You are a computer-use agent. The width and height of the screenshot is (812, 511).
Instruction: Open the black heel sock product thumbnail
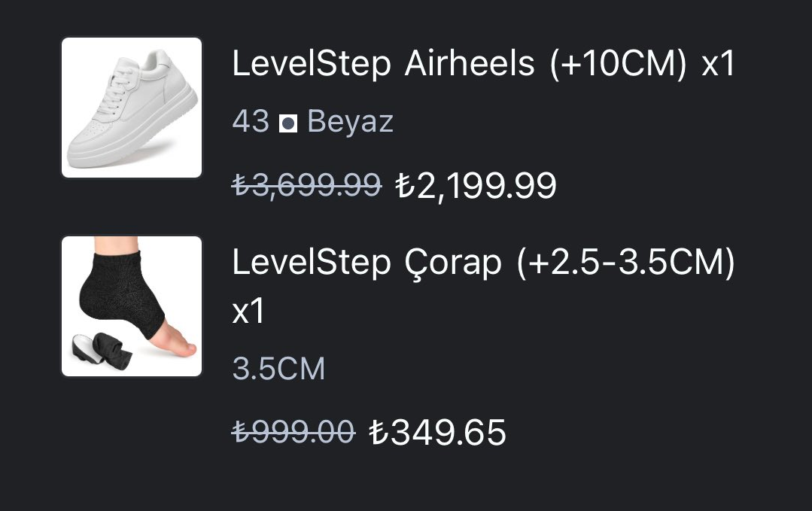[x=132, y=306]
